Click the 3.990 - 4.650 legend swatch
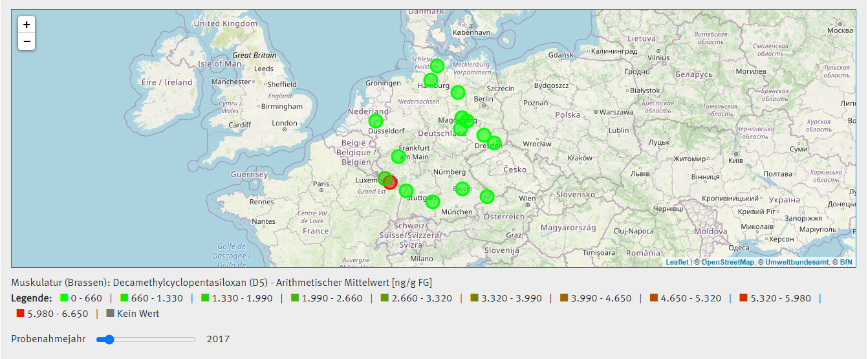The height and width of the screenshot is (359, 868). pos(564,298)
